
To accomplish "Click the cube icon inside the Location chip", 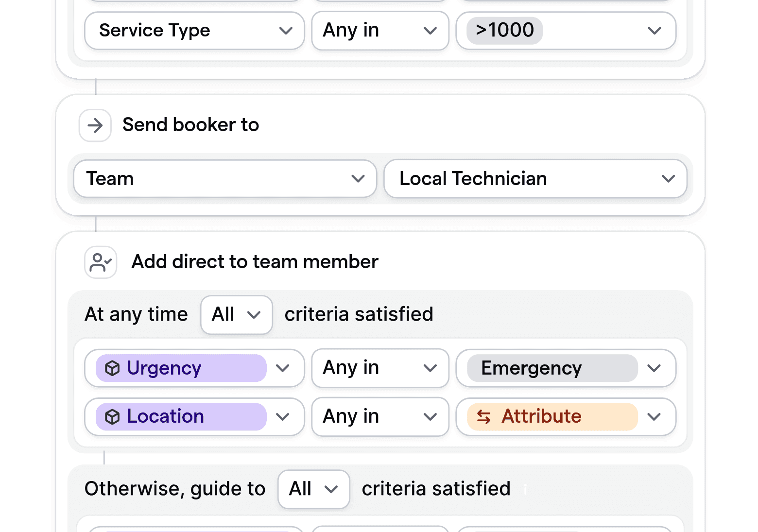I will (112, 416).
